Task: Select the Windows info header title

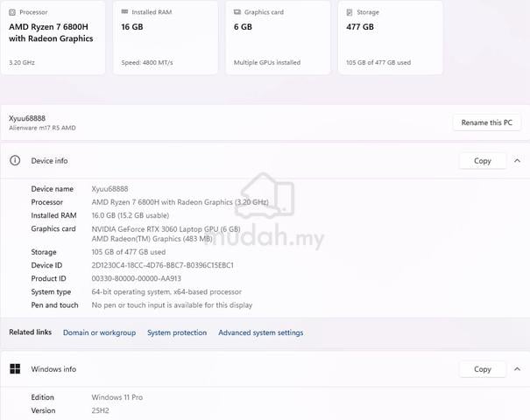Action: point(53,369)
